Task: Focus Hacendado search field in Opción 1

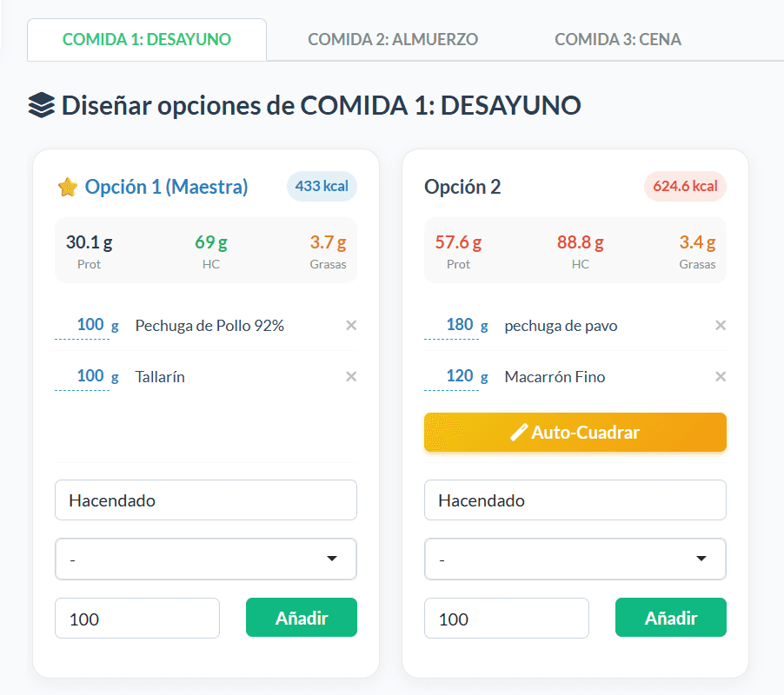Action: pos(206,500)
